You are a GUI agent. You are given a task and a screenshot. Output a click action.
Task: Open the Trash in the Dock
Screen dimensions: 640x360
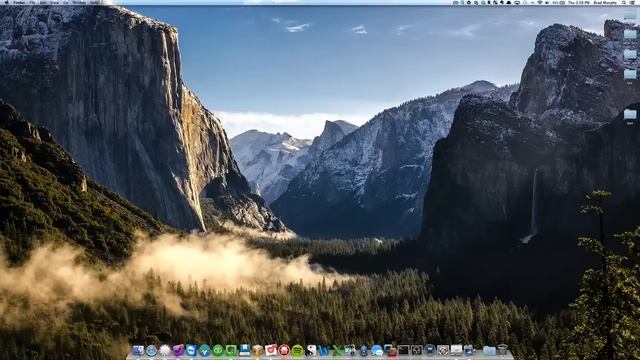(502, 350)
